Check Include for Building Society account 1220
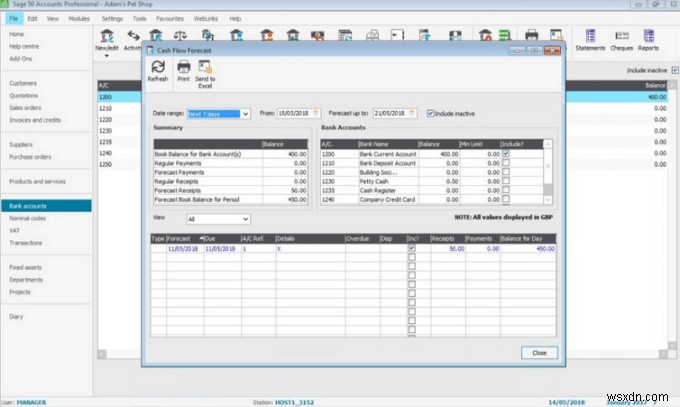The width and height of the screenshot is (680, 407). pos(506,172)
